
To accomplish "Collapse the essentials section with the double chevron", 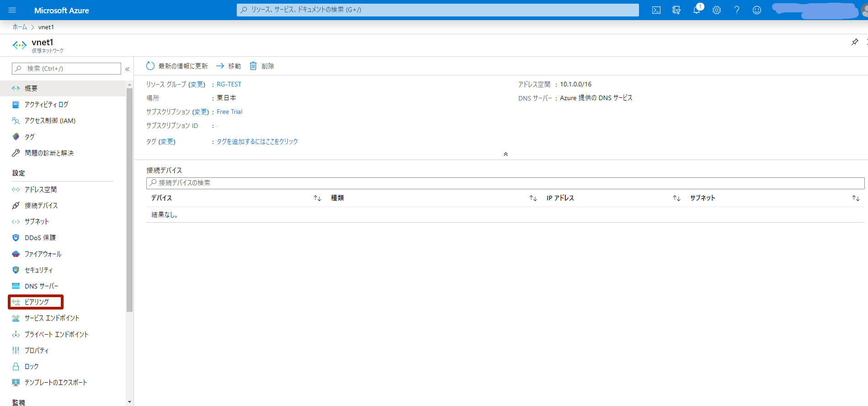I will pos(506,154).
